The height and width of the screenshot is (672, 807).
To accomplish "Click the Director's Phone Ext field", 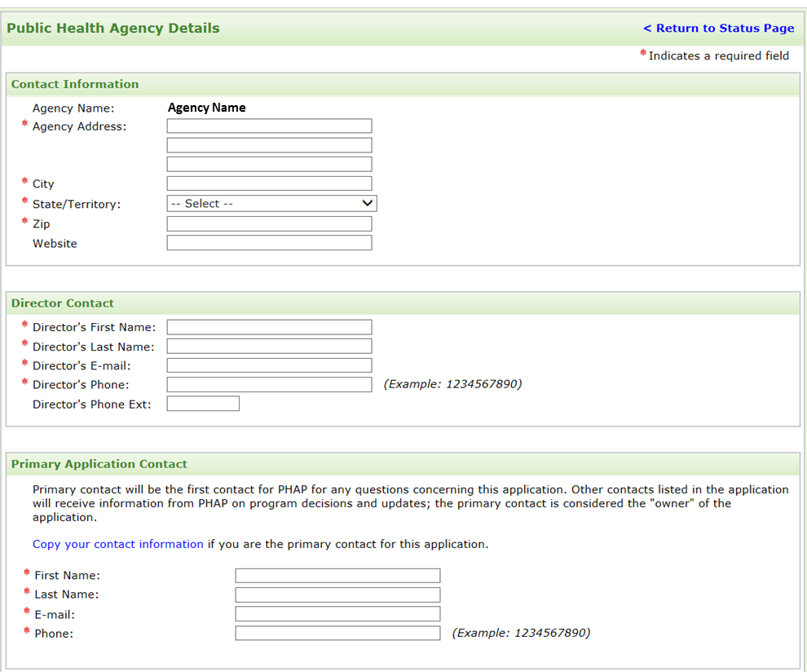I will coord(203,404).
